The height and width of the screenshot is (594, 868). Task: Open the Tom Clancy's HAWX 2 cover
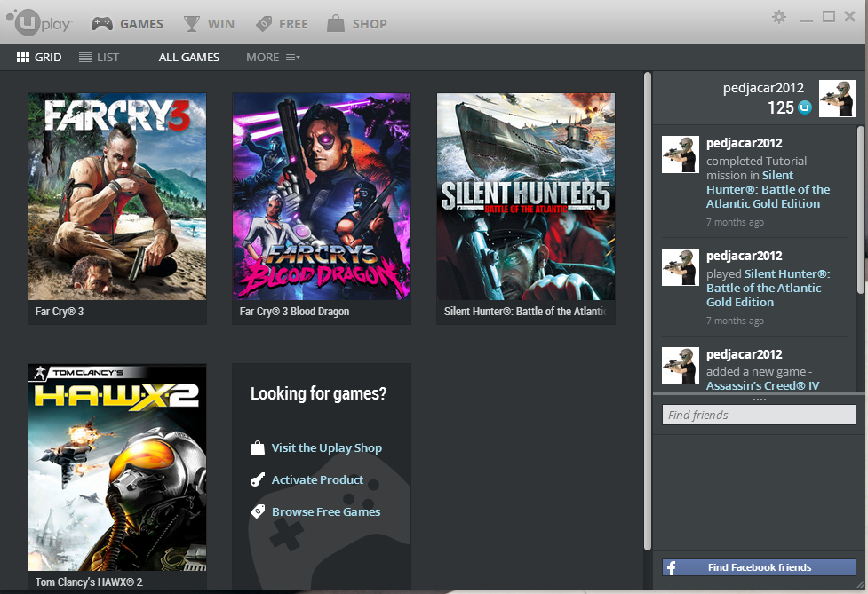[x=117, y=467]
